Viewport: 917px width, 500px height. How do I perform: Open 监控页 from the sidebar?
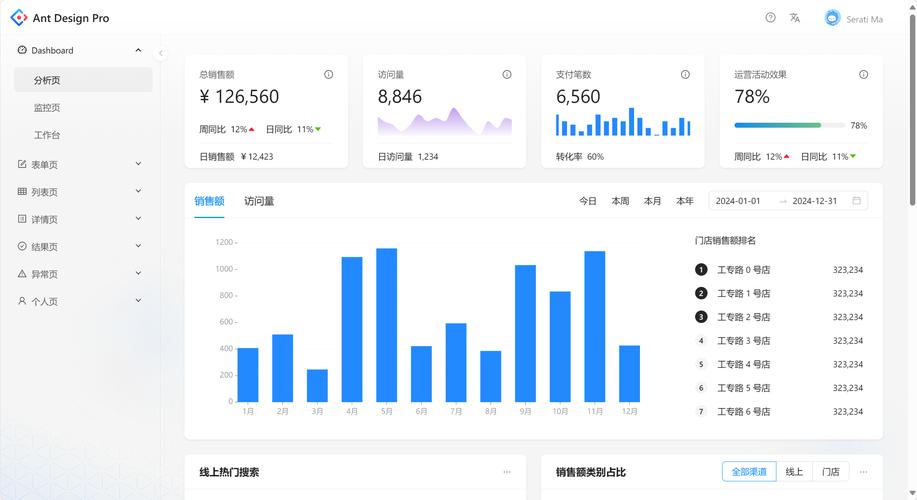click(x=47, y=108)
